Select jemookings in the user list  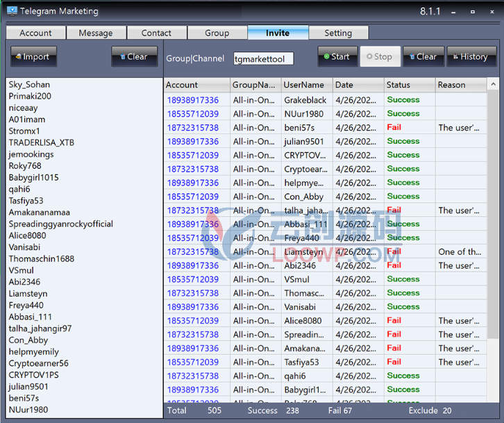click(x=31, y=154)
